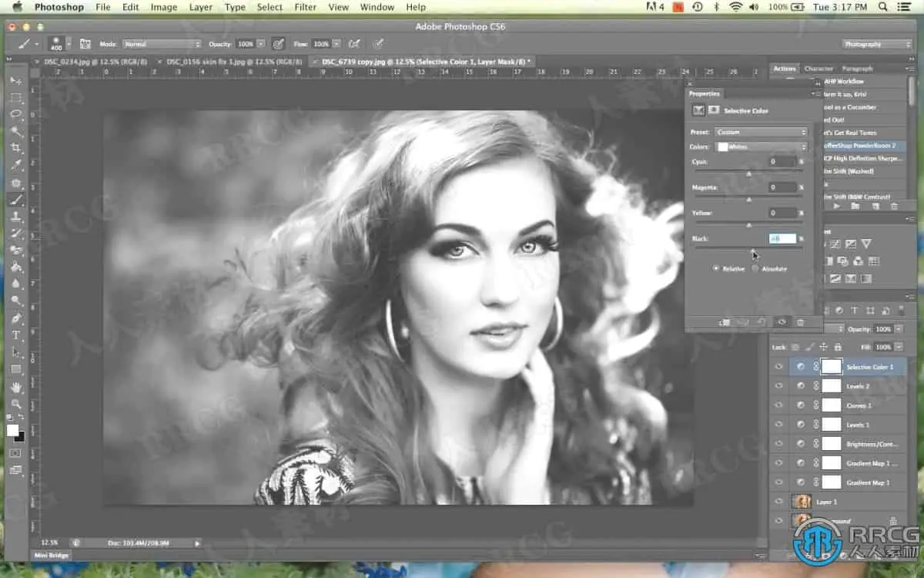Select the Lasso tool
Image resolution: width=924 pixels, height=578 pixels.
click(16, 115)
